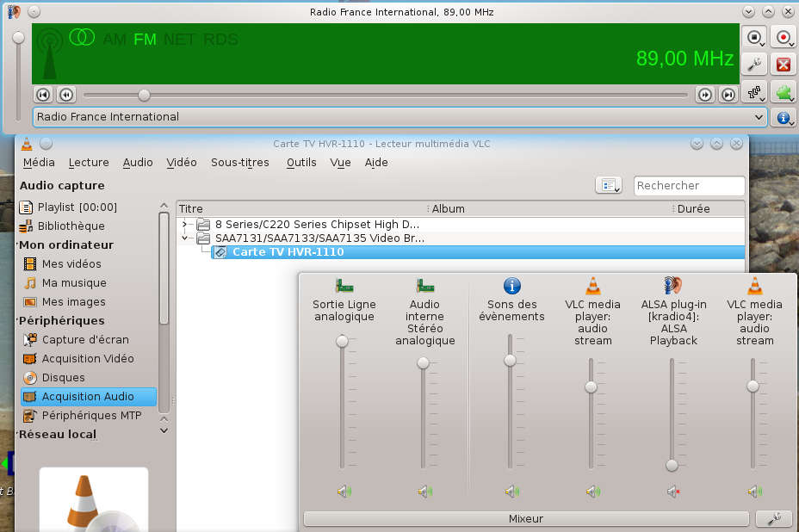Expand the 8 Series/C220 Chipset tree row
This screenshot has width=799, height=532.
point(184,224)
